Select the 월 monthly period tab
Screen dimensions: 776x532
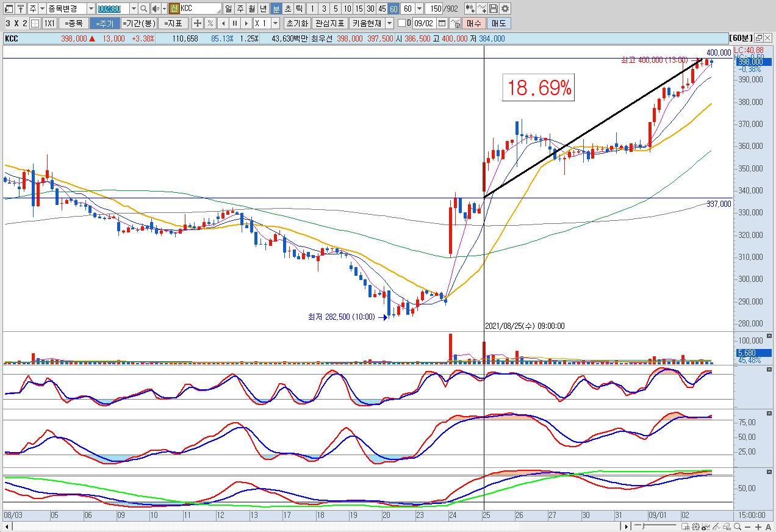(251, 9)
